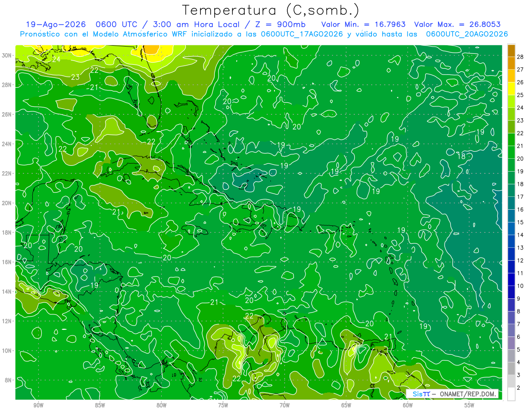Click the purple color bar segment between 6 and 7
532x411 pixels.
click(x=511, y=331)
